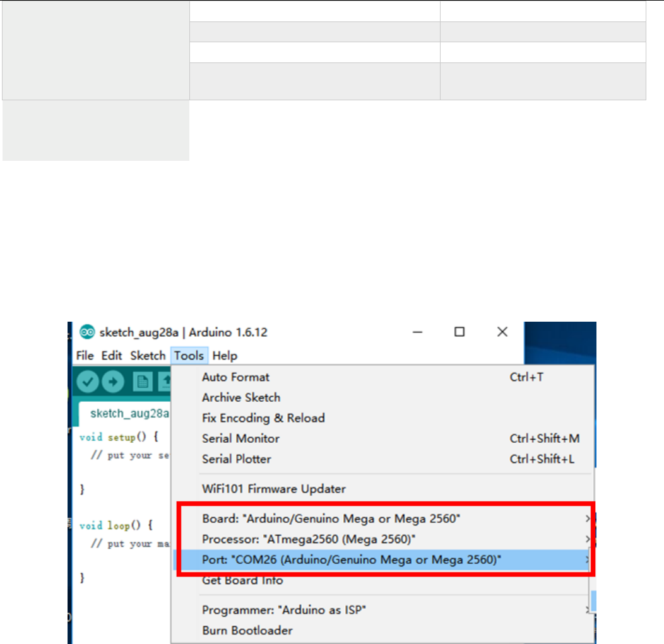Click the Arduino logo in the title bar
The height and width of the screenshot is (644, 664).
point(87,332)
